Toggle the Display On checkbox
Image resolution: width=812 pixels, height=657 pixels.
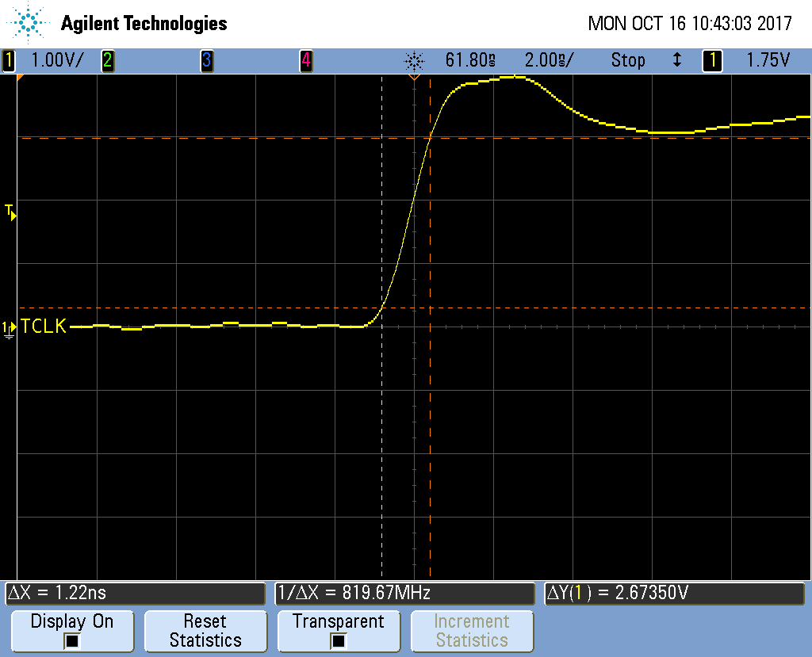pyautogui.click(x=71, y=640)
